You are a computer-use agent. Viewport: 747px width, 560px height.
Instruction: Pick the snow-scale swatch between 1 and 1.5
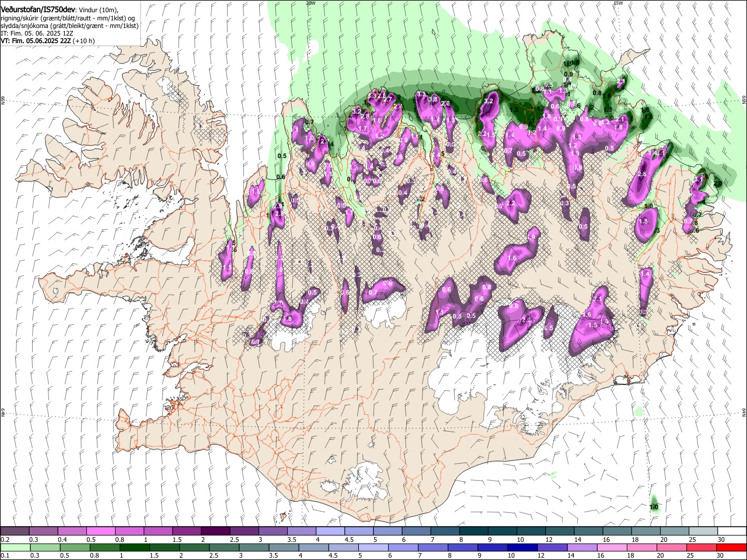tap(158, 531)
